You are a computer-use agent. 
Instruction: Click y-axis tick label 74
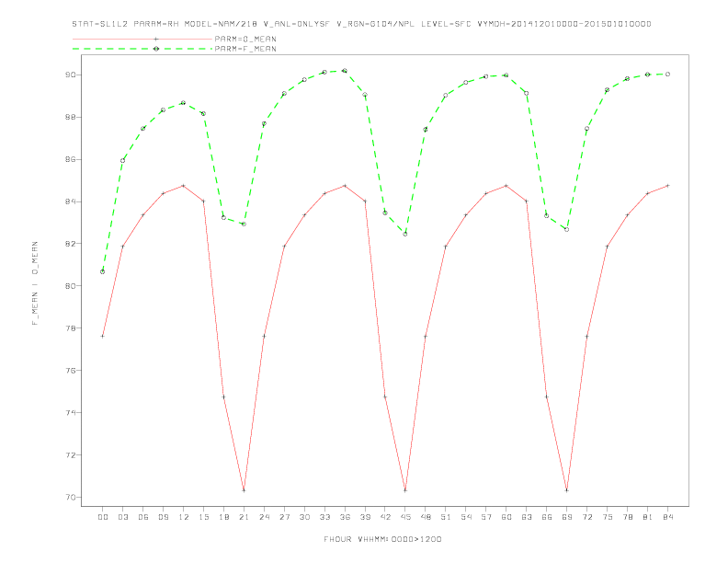click(70, 412)
